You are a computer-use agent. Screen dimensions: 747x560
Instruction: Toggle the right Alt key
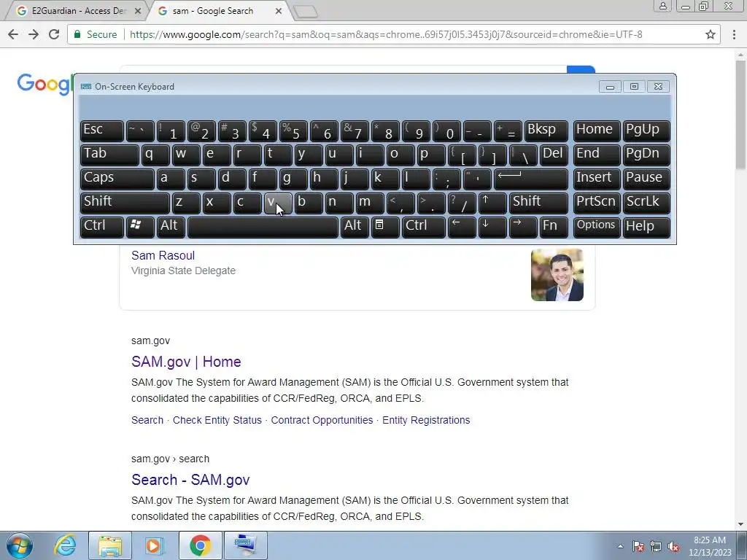coord(355,226)
